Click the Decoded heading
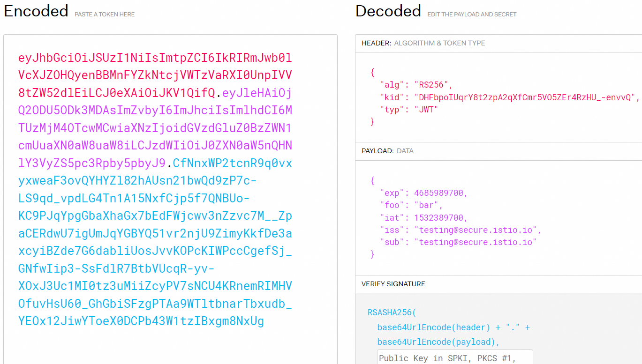642x364 pixels. tap(388, 11)
